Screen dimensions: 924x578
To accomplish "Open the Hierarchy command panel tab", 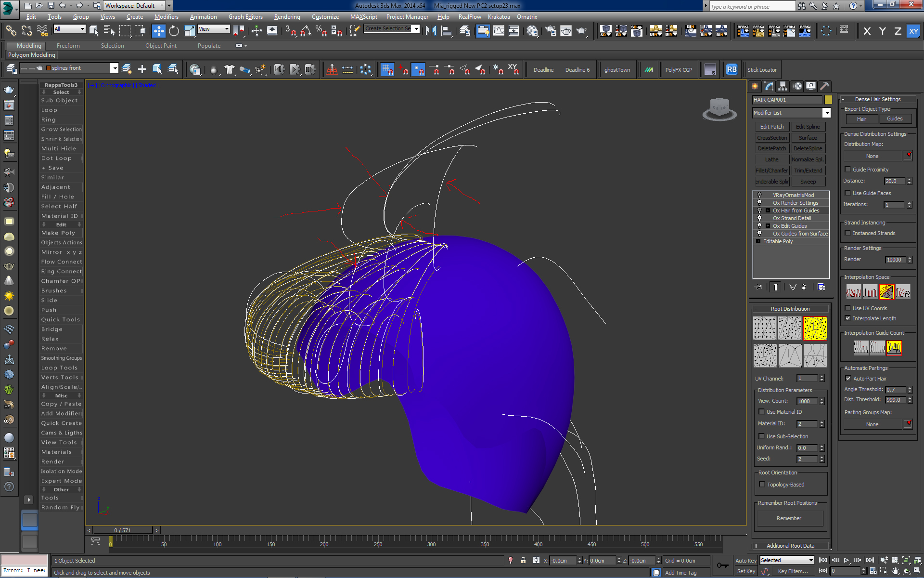I will point(783,86).
